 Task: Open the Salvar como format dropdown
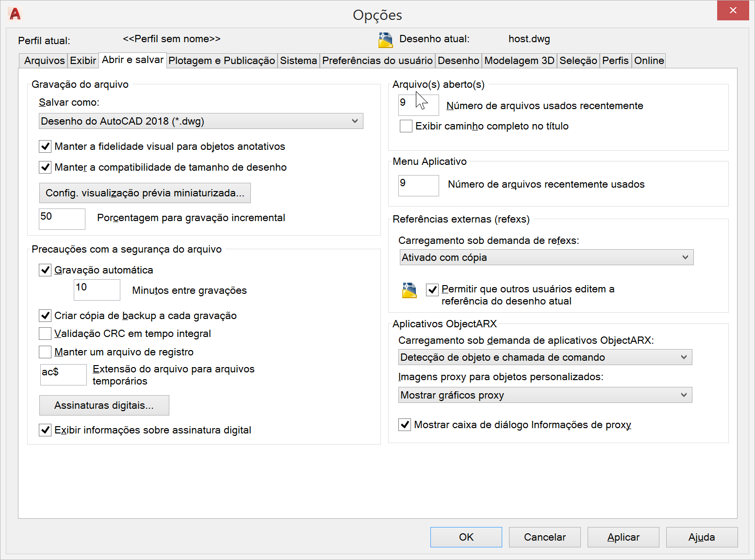[201, 121]
